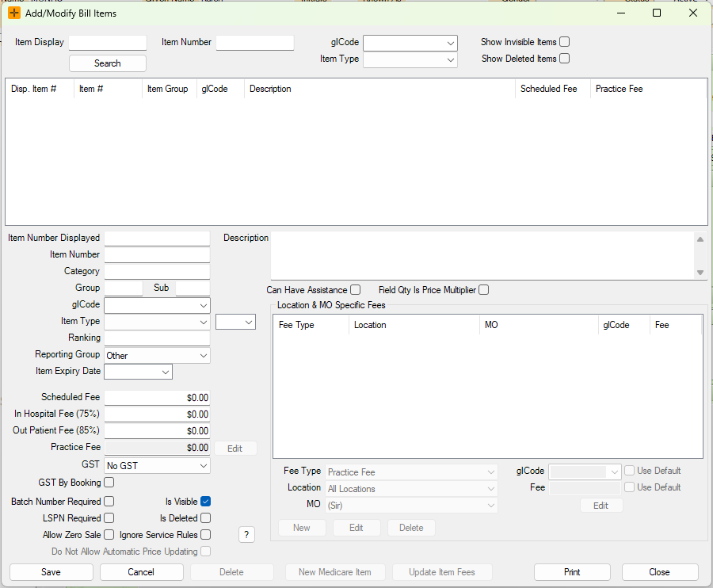Sort by the Description column header
Screen dimensions: 713x588
click(270, 89)
